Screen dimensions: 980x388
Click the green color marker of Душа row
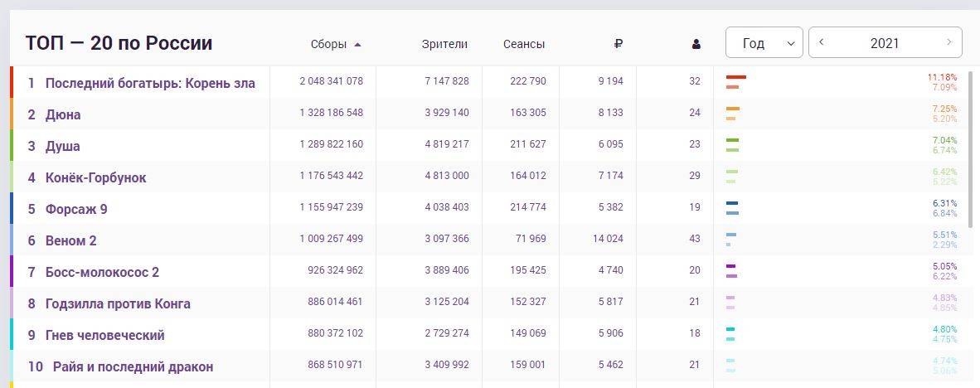(12, 145)
